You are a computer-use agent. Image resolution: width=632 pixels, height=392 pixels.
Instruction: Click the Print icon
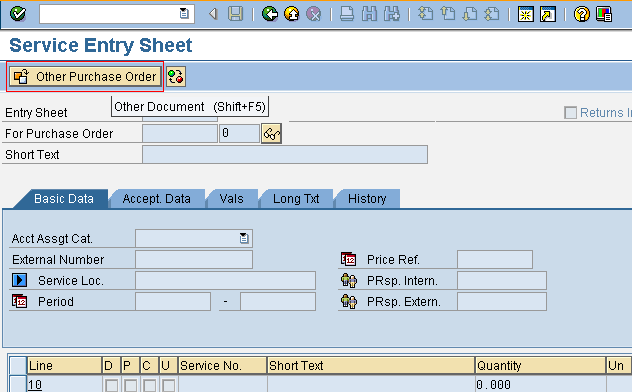[347, 14]
